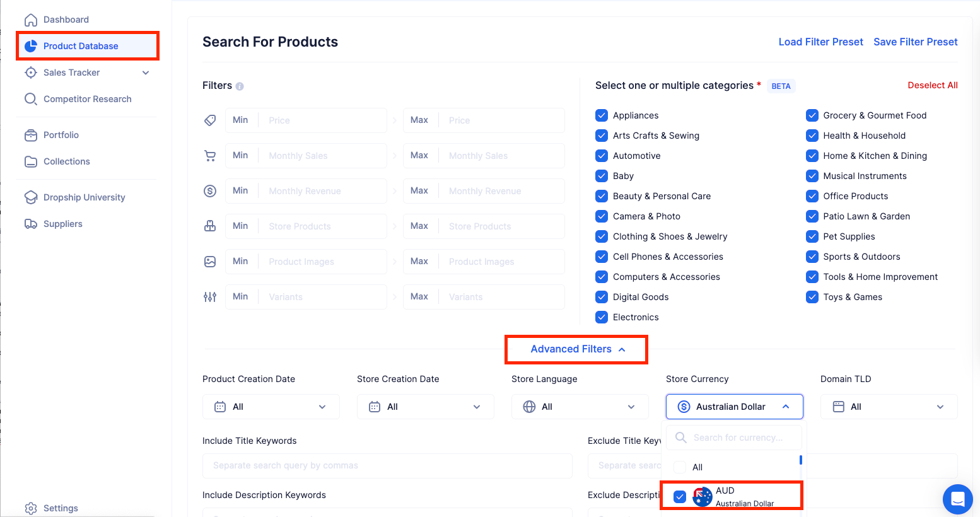Open the chat support bubble

pyautogui.click(x=957, y=499)
